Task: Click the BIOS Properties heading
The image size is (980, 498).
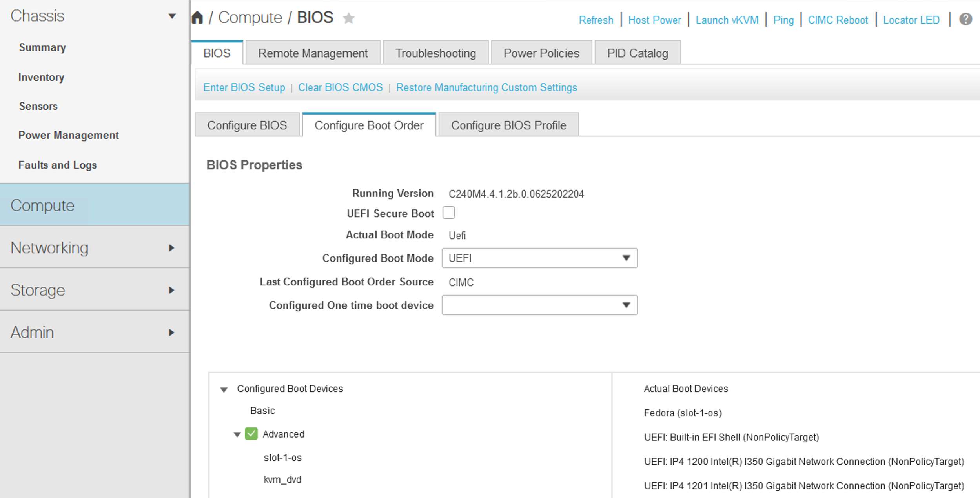Action: coord(254,165)
